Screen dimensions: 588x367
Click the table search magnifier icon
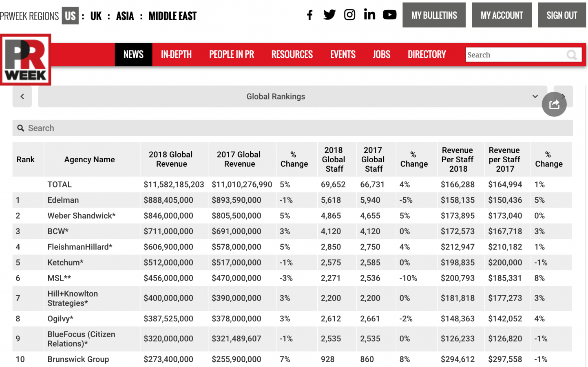coord(21,128)
